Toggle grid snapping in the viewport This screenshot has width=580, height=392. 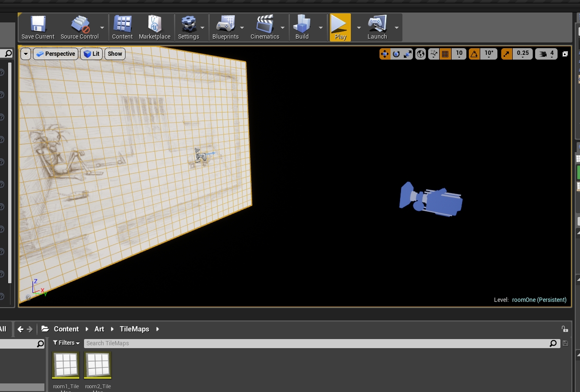[x=445, y=54]
